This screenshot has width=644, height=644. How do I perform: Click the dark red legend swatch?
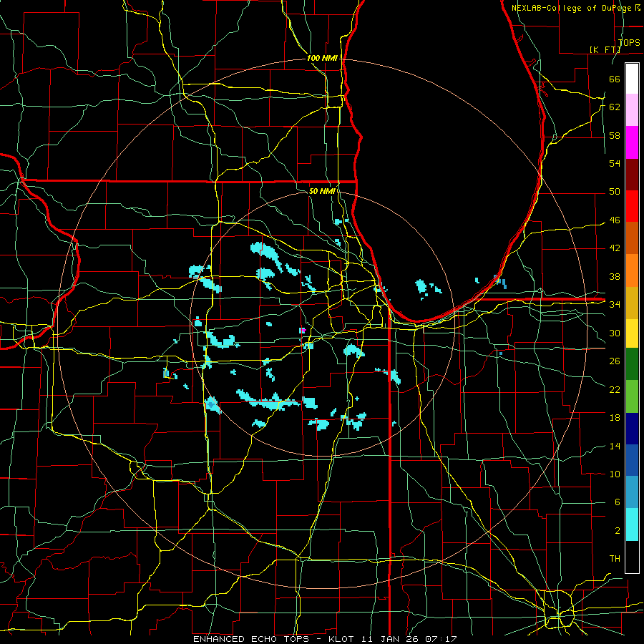point(632,175)
